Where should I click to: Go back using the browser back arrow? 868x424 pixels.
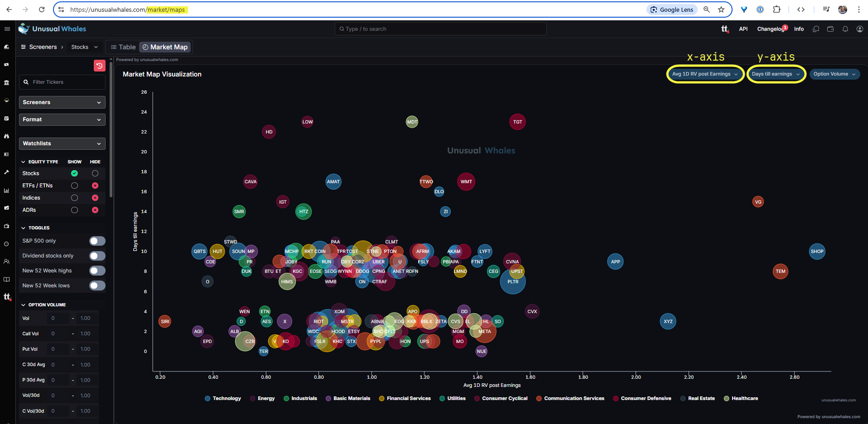[9, 10]
